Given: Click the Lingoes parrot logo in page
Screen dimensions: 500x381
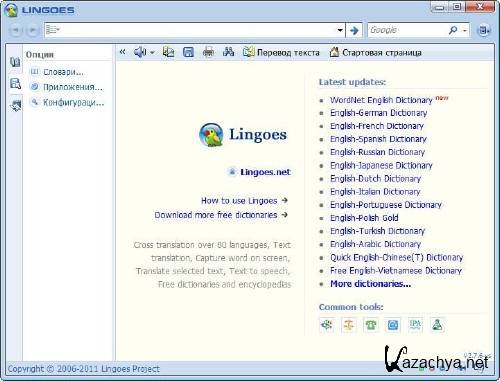Looking at the screenshot, I should pyautogui.click(x=211, y=135).
